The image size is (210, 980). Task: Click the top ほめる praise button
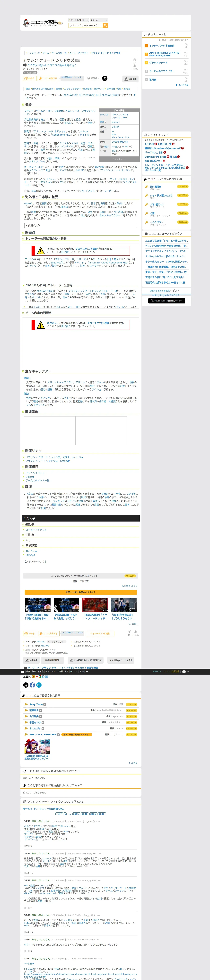pos(30,78)
